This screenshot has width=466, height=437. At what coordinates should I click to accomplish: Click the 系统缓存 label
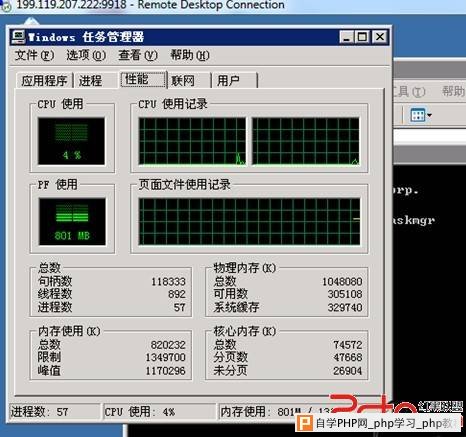click(x=236, y=307)
